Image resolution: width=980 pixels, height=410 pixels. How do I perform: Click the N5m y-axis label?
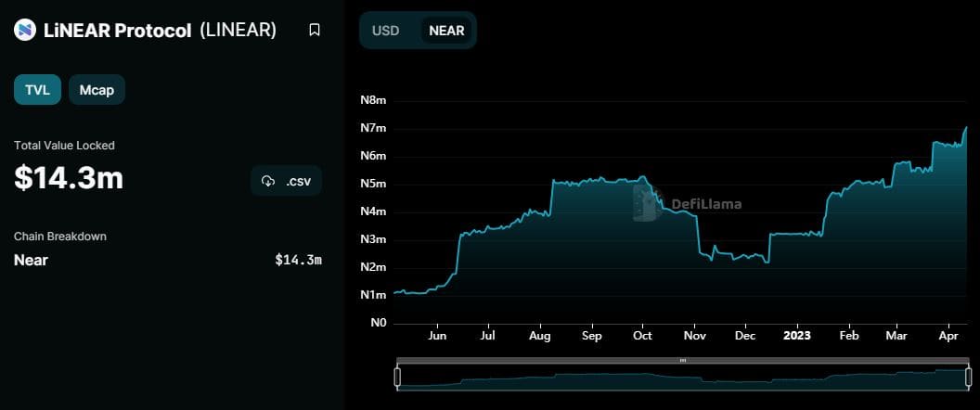point(374,185)
